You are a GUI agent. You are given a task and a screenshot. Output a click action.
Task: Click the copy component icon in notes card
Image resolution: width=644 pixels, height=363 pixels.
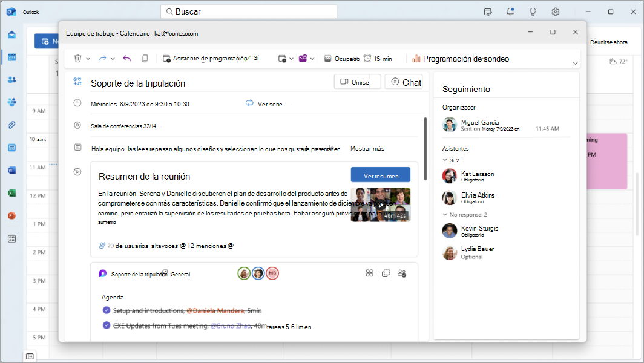386,273
